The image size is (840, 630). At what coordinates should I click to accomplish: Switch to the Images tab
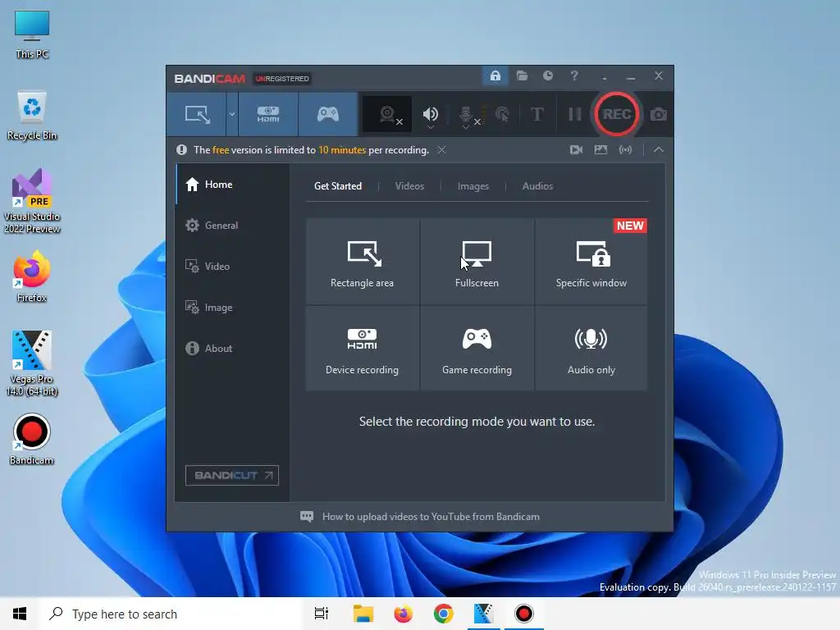coord(473,186)
